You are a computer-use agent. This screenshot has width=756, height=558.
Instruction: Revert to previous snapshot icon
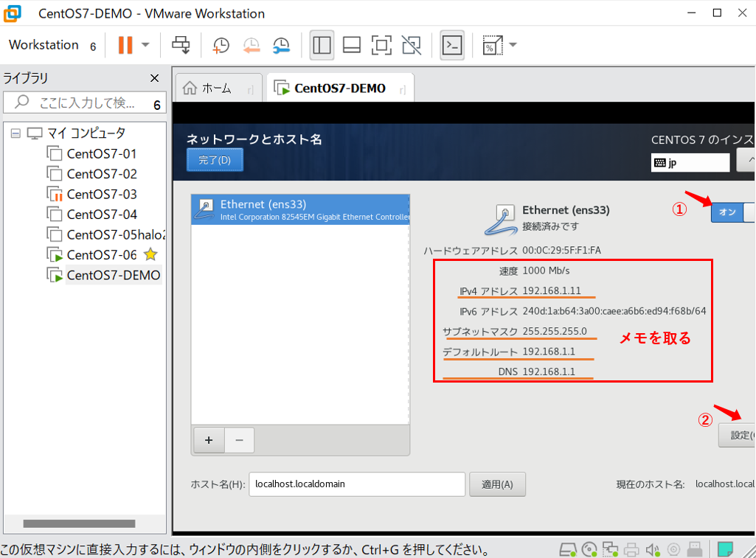tap(252, 45)
